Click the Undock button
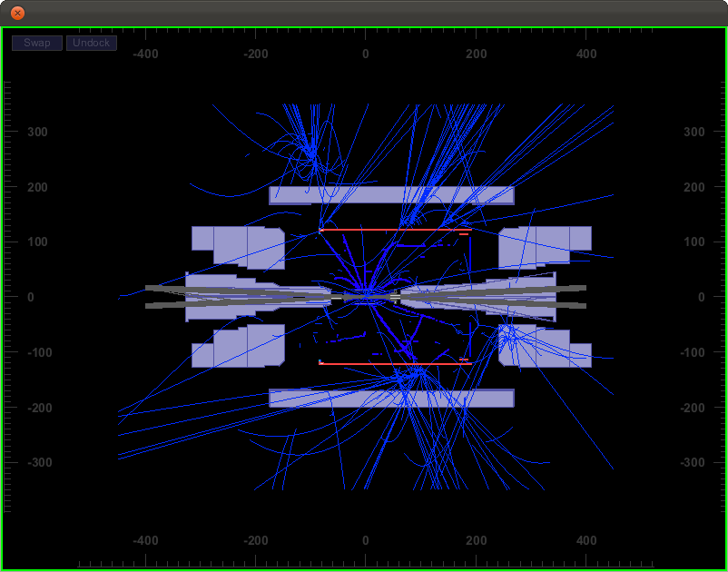This screenshot has height=572, width=728. pyautogui.click(x=92, y=43)
